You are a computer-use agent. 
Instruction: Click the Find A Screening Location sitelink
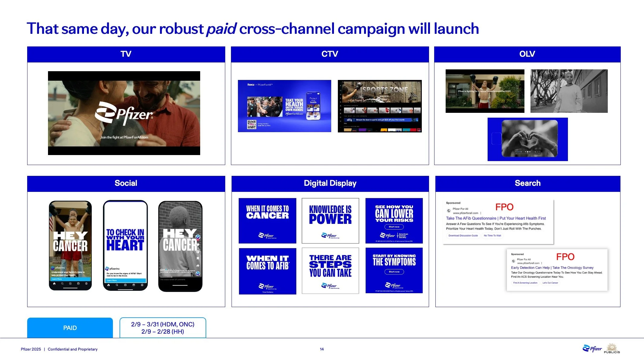[525, 283]
